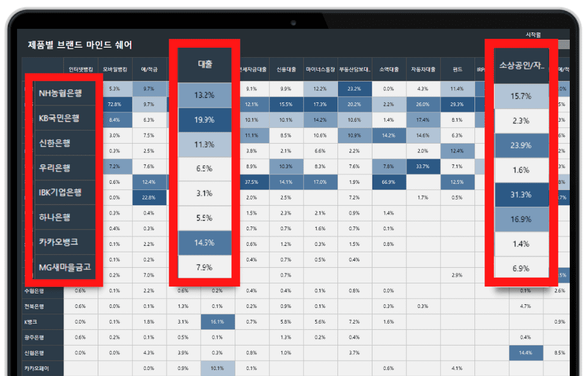Image resolution: width=588 pixels, height=376 pixels.
Task: Select the 인터넷뱅킹 column header
Action: [x=81, y=69]
